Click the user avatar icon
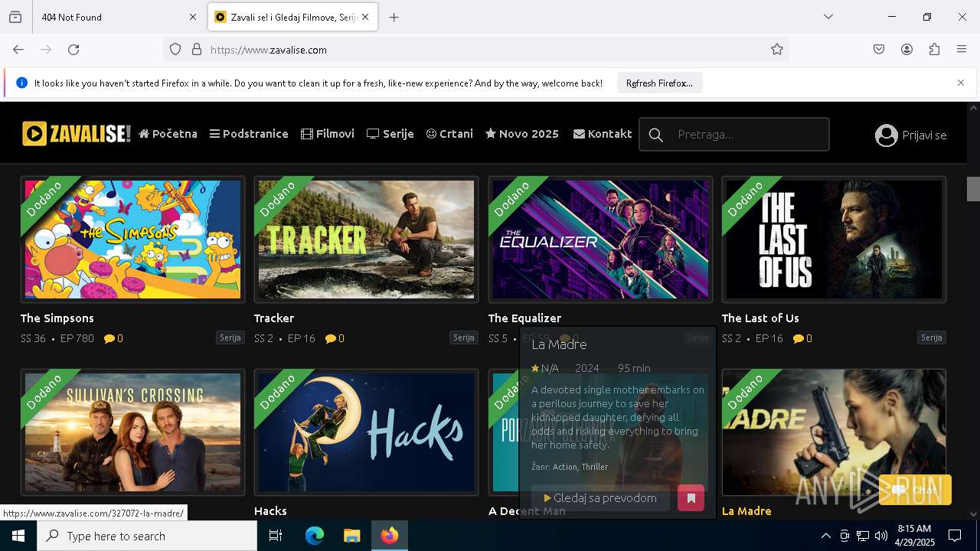Viewport: 980px width, 551px height. coord(886,135)
